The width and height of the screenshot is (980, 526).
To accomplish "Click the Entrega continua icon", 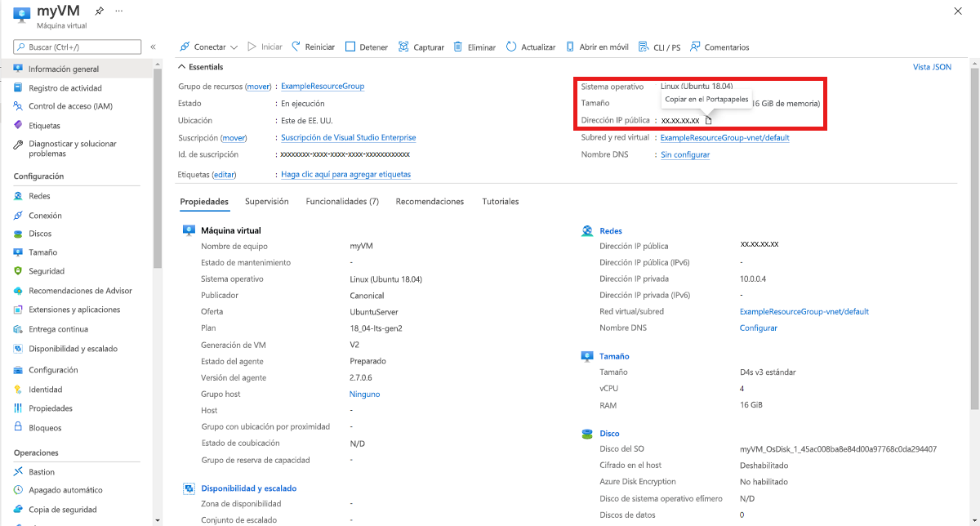I will coord(18,329).
